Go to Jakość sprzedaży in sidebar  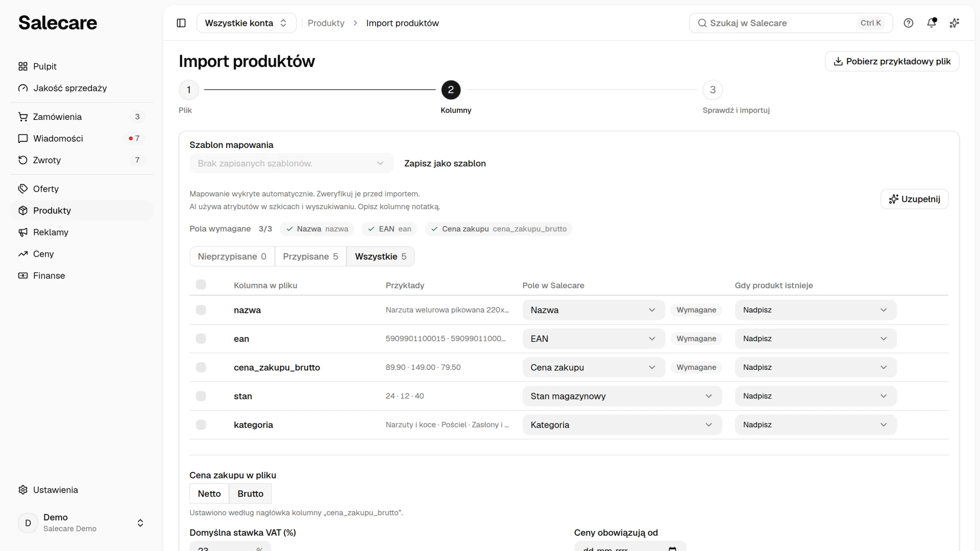pos(82,88)
